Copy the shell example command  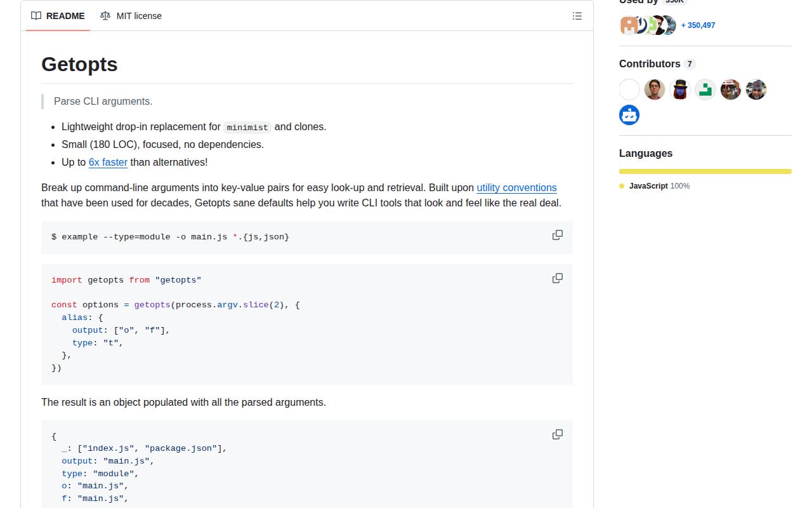click(558, 235)
